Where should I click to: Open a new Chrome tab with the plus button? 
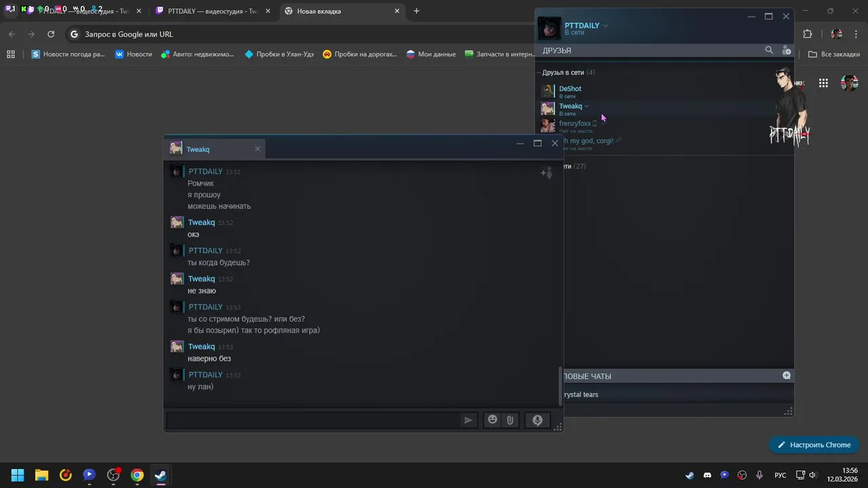tap(416, 11)
